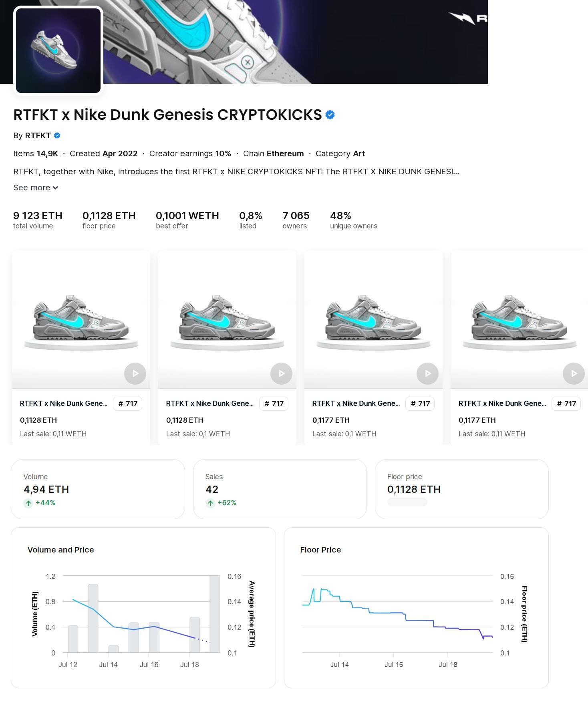Open third NFT card title link
This screenshot has height=726, width=588.
(356, 403)
